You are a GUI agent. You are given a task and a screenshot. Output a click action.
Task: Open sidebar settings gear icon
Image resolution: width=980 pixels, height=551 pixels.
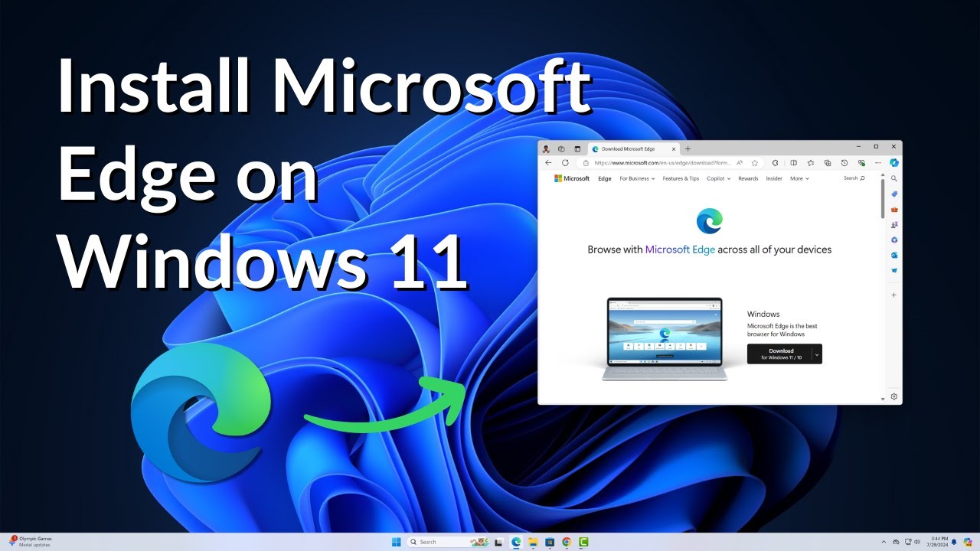pyautogui.click(x=894, y=396)
